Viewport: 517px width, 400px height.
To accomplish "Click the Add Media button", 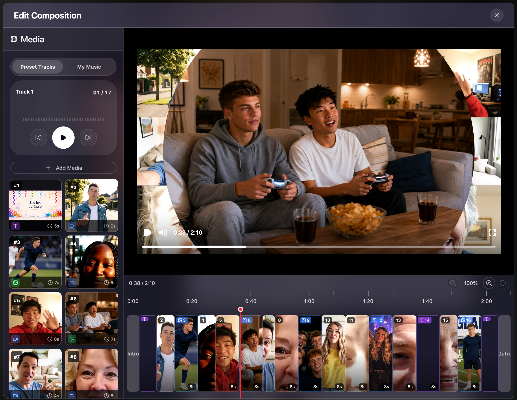I will tap(63, 168).
